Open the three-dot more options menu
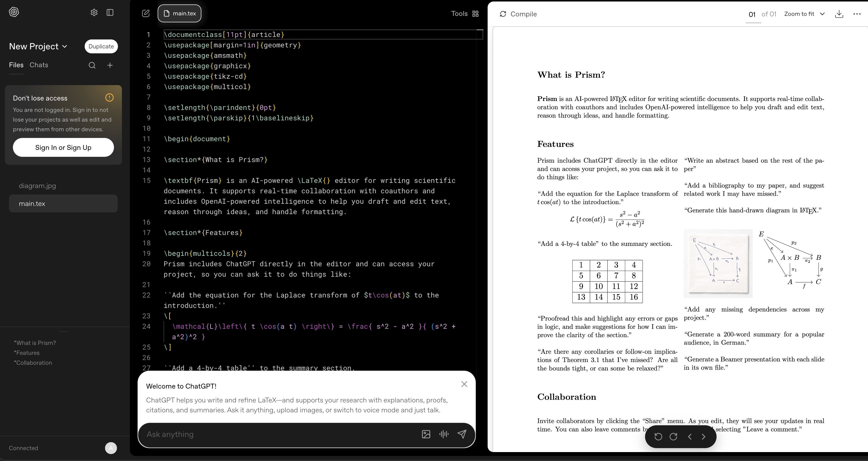This screenshot has width=868, height=461. (x=857, y=14)
